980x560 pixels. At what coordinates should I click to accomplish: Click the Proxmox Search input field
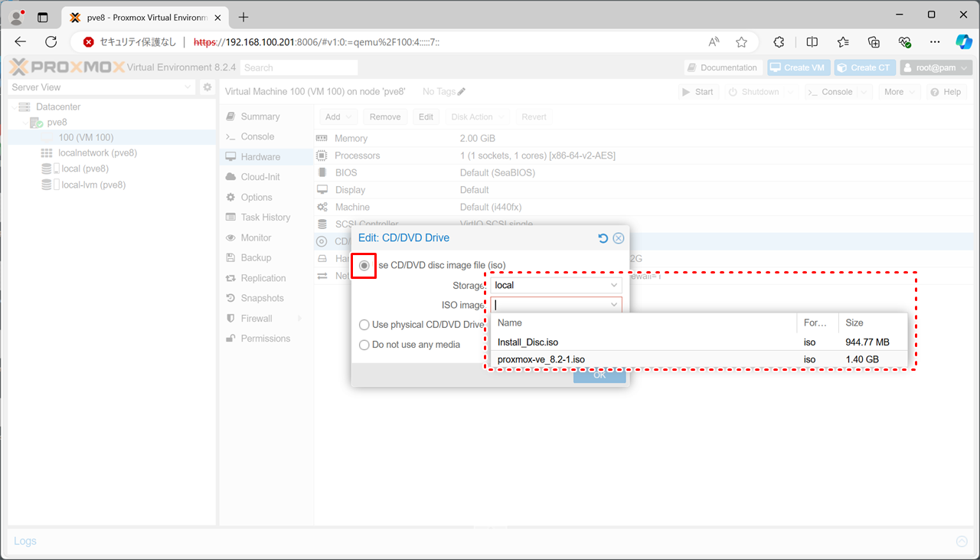[299, 67]
